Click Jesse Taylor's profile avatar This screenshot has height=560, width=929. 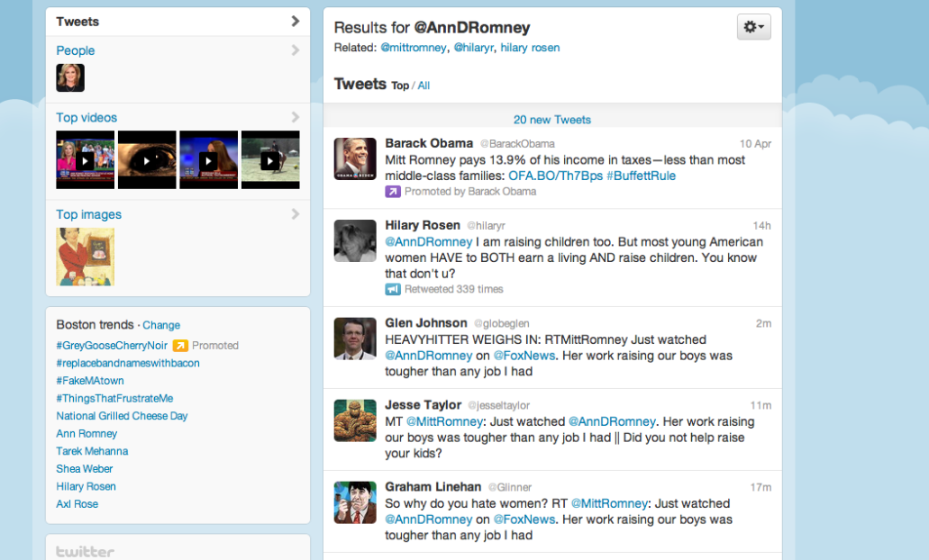click(x=355, y=420)
